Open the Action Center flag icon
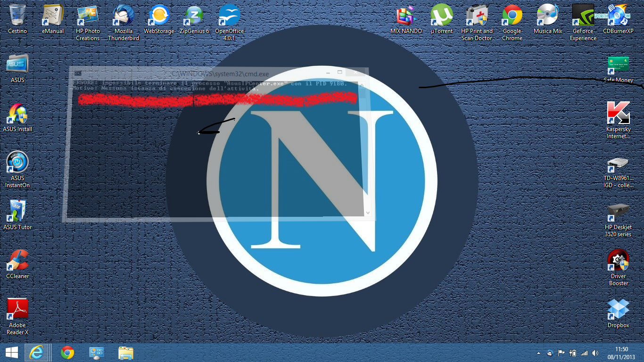 tap(561, 353)
